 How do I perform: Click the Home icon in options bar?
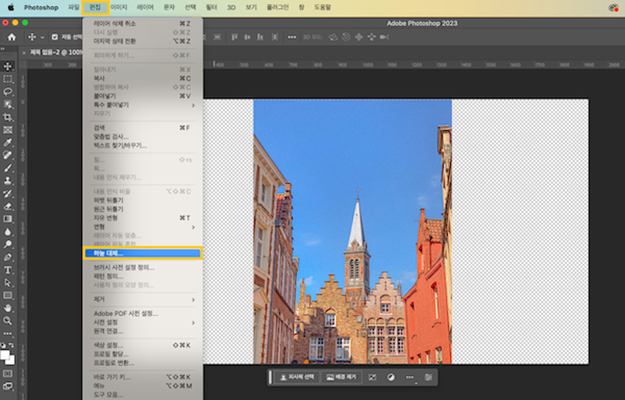(12, 37)
